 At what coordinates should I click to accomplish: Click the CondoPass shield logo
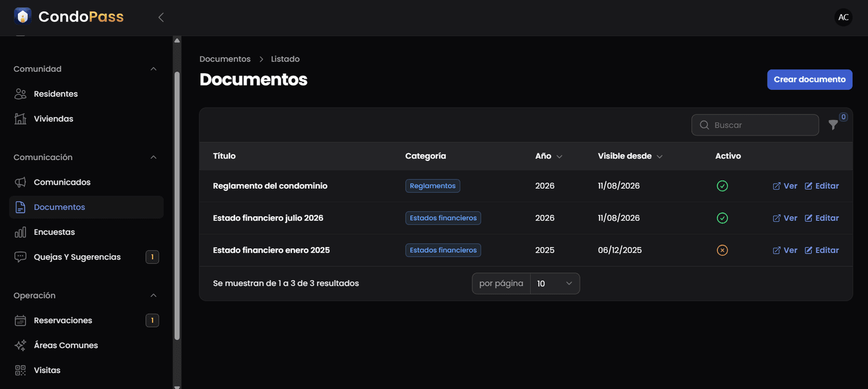click(x=23, y=17)
